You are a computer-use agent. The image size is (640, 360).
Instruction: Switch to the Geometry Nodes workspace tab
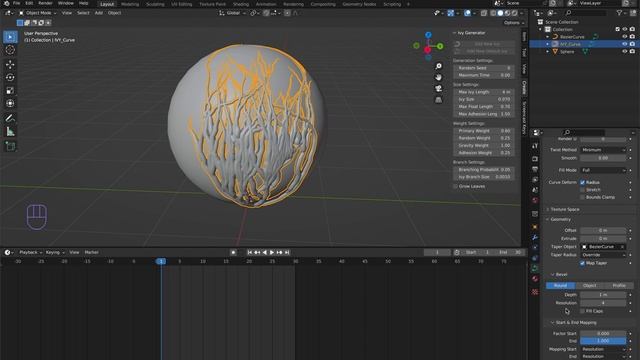[x=359, y=4]
